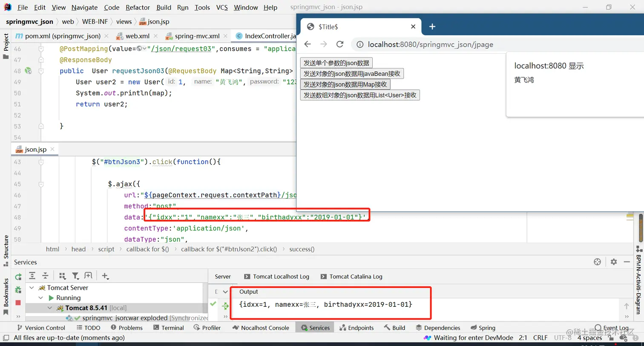This screenshot has height=346, width=644.
Task: Open the Terminal tool window
Action: click(169, 328)
